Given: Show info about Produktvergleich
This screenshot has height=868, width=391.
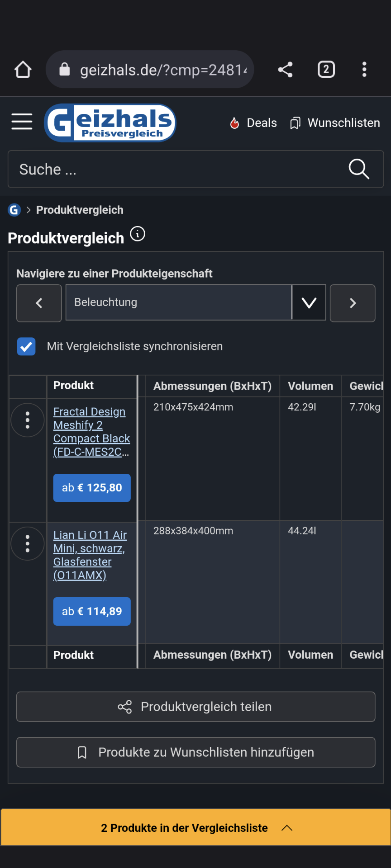Looking at the screenshot, I should (138, 234).
